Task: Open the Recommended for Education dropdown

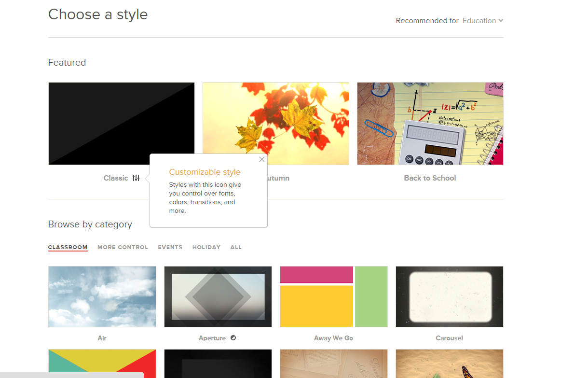Action: [x=482, y=21]
